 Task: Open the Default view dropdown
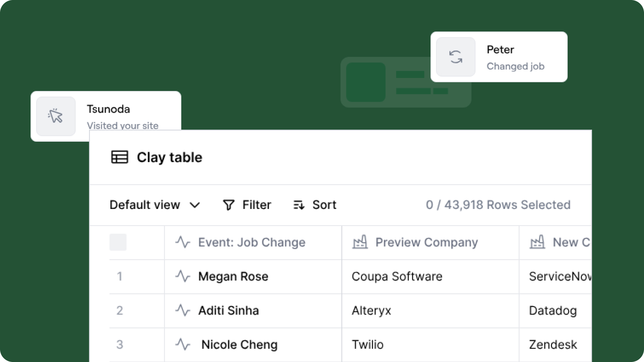[145, 205]
